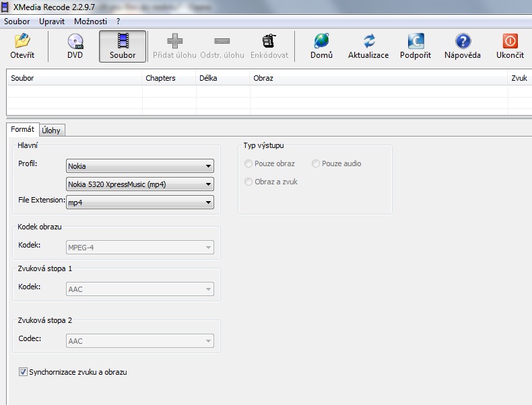Go to the homepage via Domů
Viewport: 532px width, 405px height.
[321, 46]
